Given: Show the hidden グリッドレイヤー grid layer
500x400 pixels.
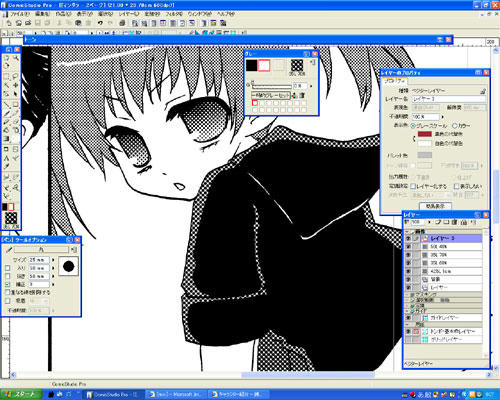Looking at the screenshot, I should pos(408,339).
